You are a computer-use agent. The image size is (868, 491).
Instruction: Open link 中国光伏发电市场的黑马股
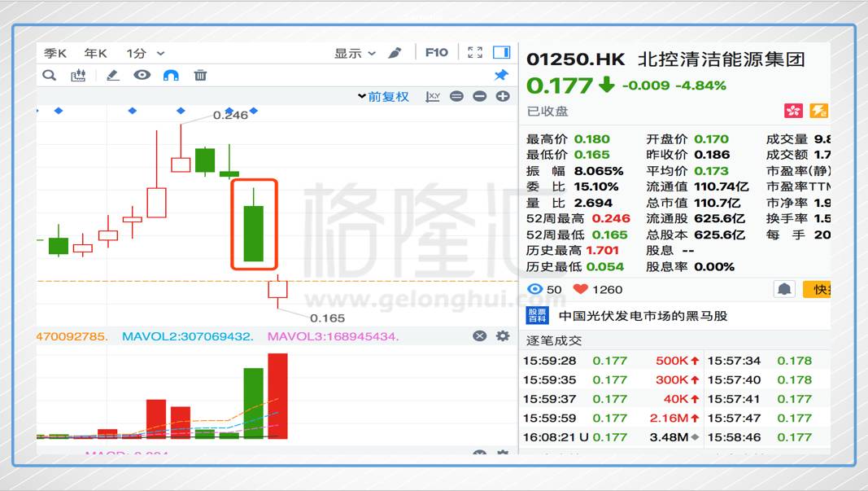point(643,316)
